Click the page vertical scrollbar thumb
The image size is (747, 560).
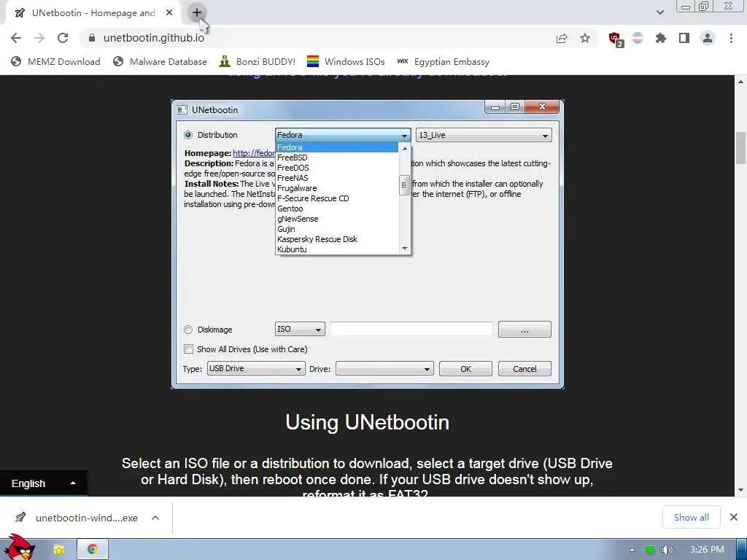click(740, 147)
